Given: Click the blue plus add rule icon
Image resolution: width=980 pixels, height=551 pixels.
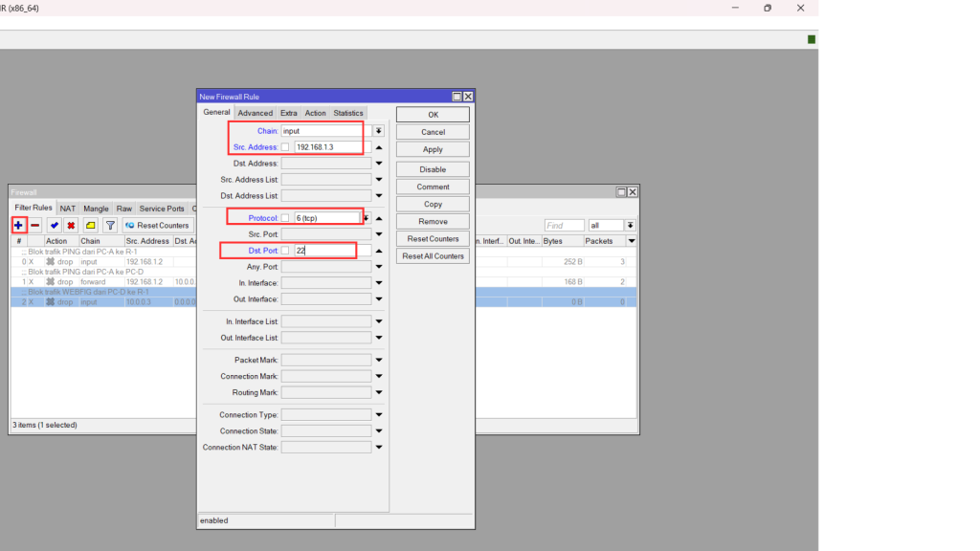Looking at the screenshot, I should (18, 225).
